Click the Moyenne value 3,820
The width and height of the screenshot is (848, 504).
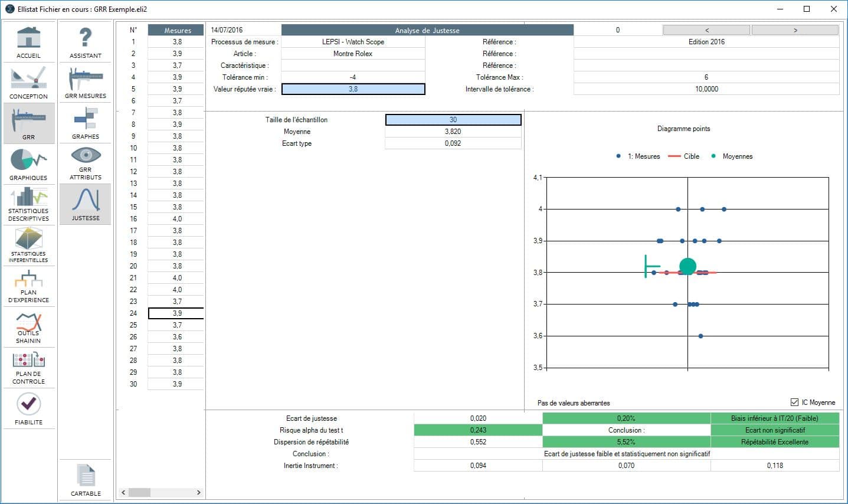click(x=453, y=132)
